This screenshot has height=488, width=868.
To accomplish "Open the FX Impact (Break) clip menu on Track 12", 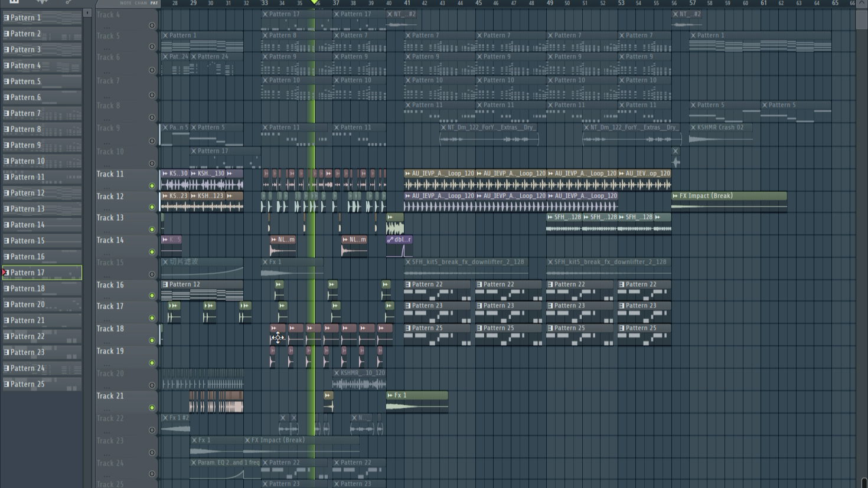I will [676, 196].
